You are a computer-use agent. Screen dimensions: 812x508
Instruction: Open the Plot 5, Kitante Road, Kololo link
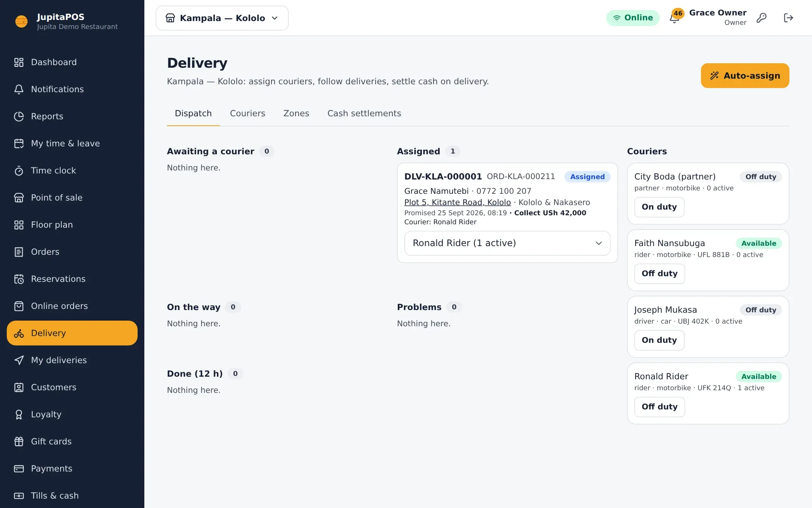(458, 202)
